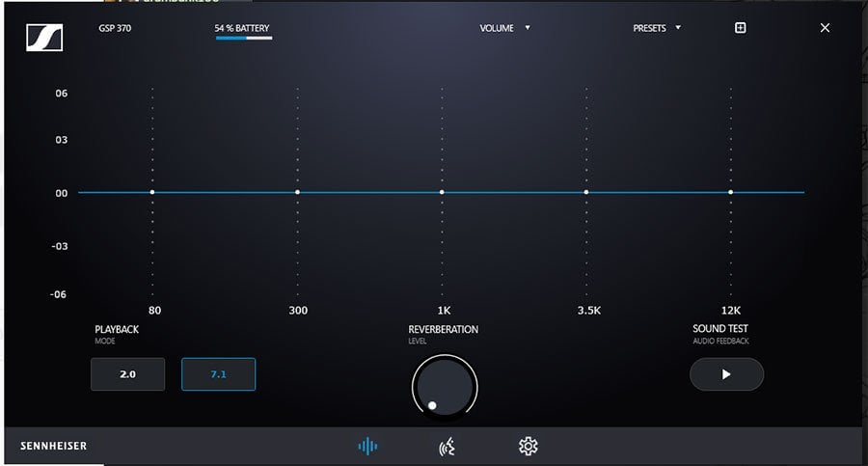Viewport: 868px width, 466px height.
Task: Click the SENNHEISER brand text link
Action: 54,446
